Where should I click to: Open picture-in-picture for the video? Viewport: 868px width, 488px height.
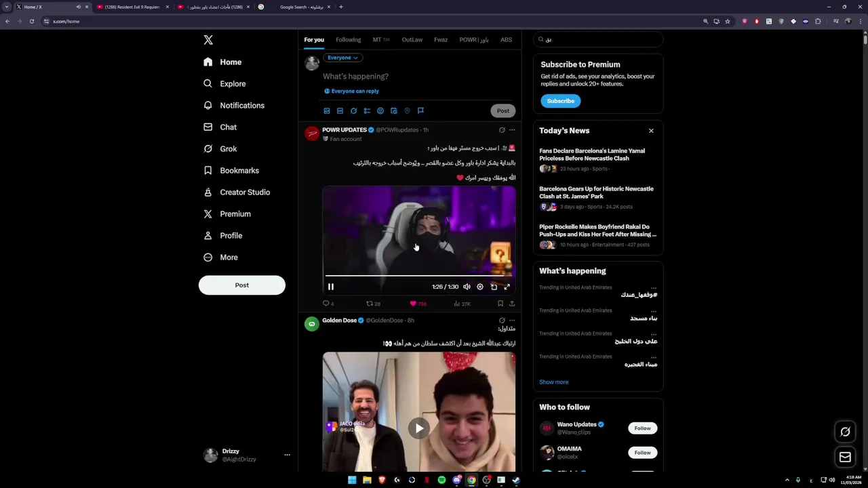tap(494, 287)
